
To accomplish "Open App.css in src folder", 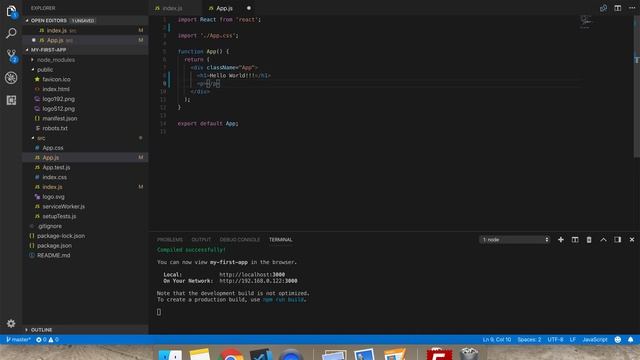I will click(x=85, y=148).
